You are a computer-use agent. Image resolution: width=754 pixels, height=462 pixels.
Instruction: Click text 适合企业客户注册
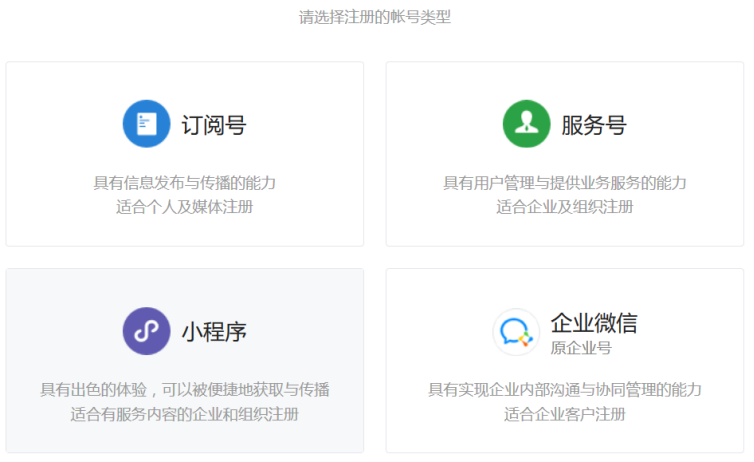565,414
